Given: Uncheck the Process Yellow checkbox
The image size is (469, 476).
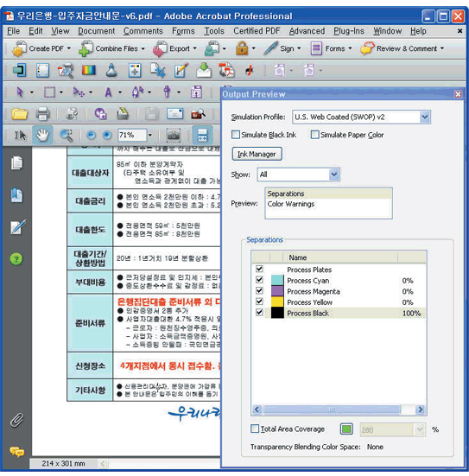Looking at the screenshot, I should coord(259,301).
